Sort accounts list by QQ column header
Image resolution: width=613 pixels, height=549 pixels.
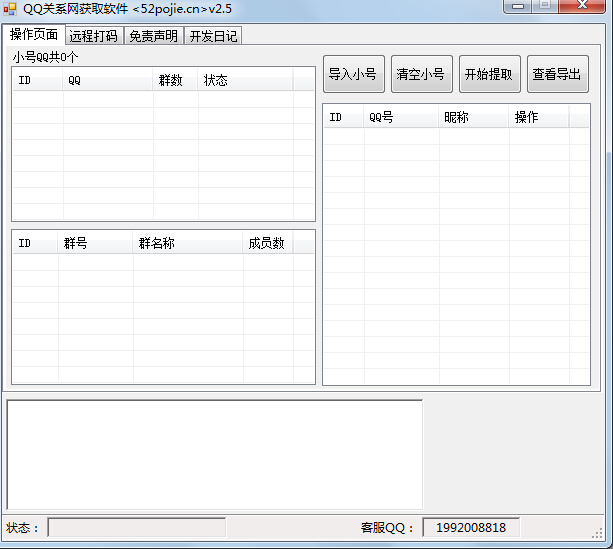click(108, 80)
